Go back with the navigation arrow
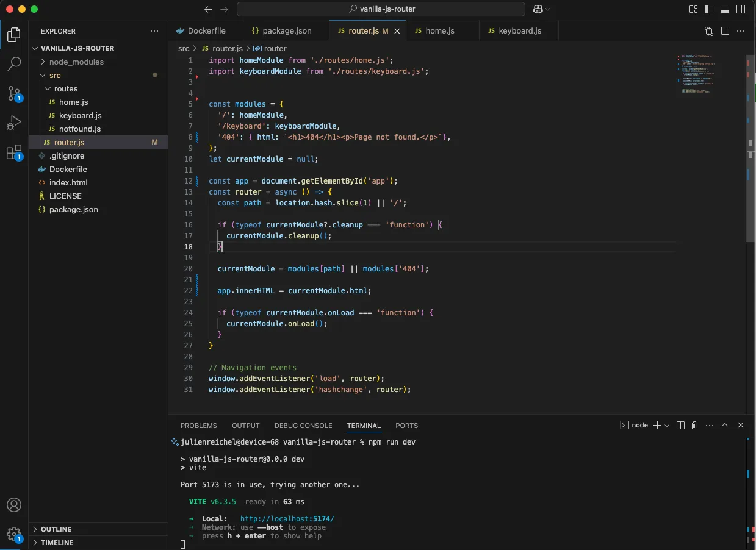Screen dimensions: 756x550 click(208, 9)
